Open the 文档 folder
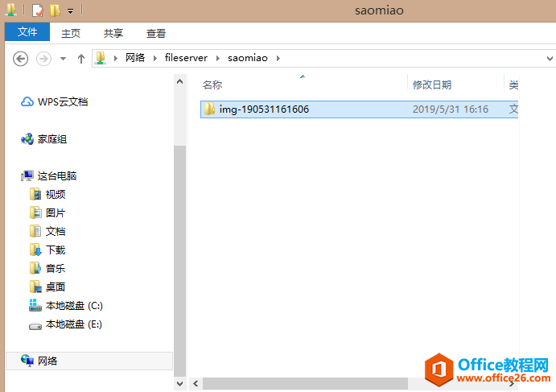This screenshot has height=392, width=556. coord(56,231)
